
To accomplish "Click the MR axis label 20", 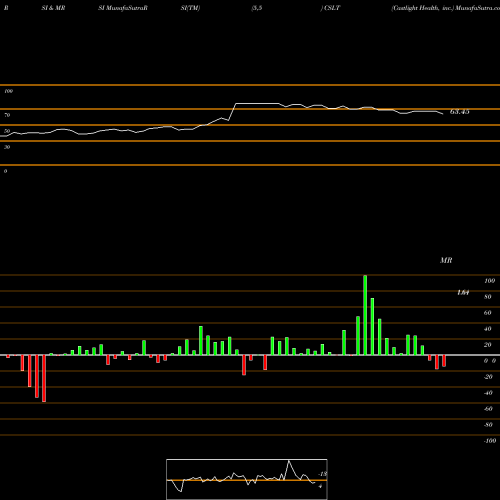I will (488, 345).
